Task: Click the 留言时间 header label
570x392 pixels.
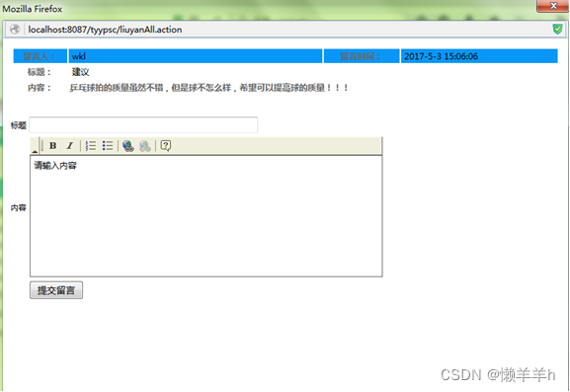Action: 360,56
